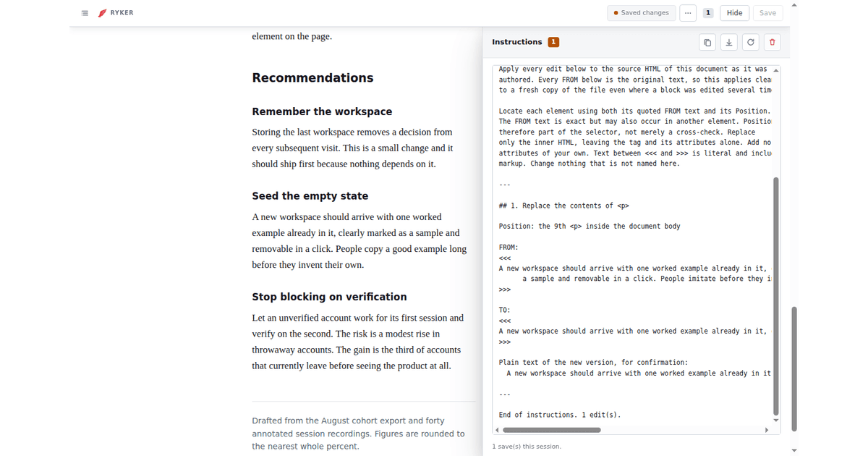Click the scroll up arrow of the instructions box
This screenshot has width=868, height=456.
tap(776, 69)
